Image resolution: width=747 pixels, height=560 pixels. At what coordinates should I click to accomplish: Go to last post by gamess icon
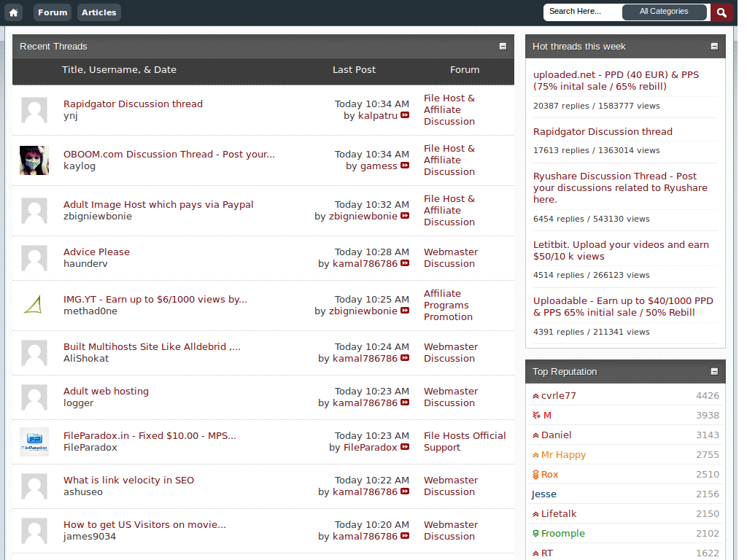point(405,166)
